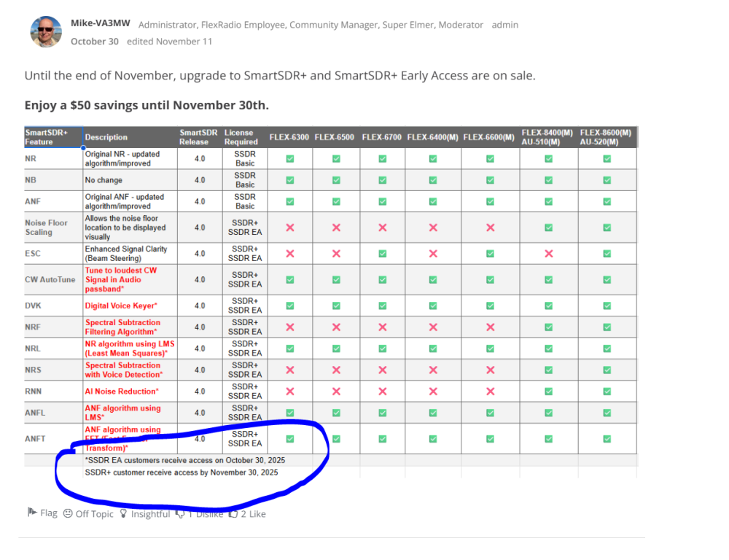Click the NRS row FLEX-6700 red X
The height and width of the screenshot is (560, 729).
(x=382, y=370)
